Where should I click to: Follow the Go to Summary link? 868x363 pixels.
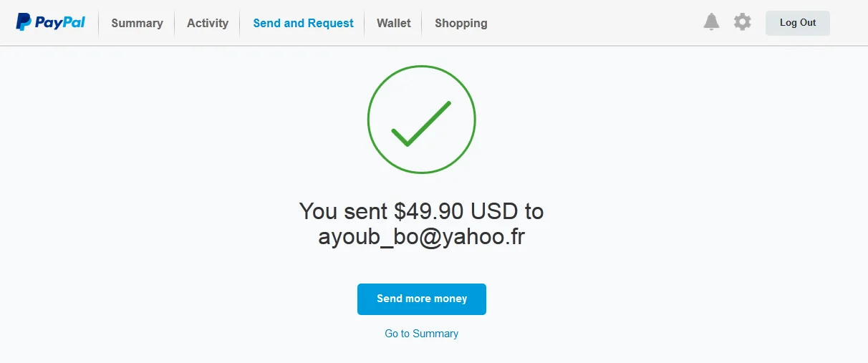[422, 334]
